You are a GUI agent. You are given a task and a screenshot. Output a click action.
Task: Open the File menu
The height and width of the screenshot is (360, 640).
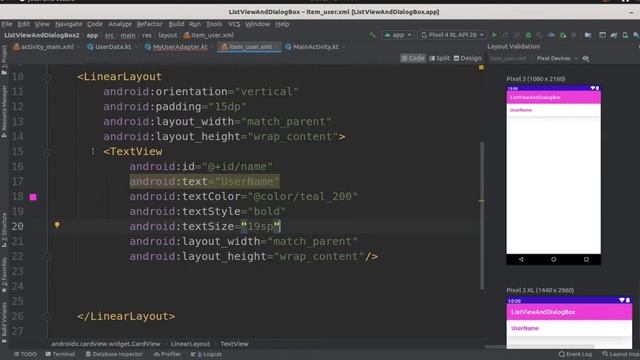coord(7,24)
